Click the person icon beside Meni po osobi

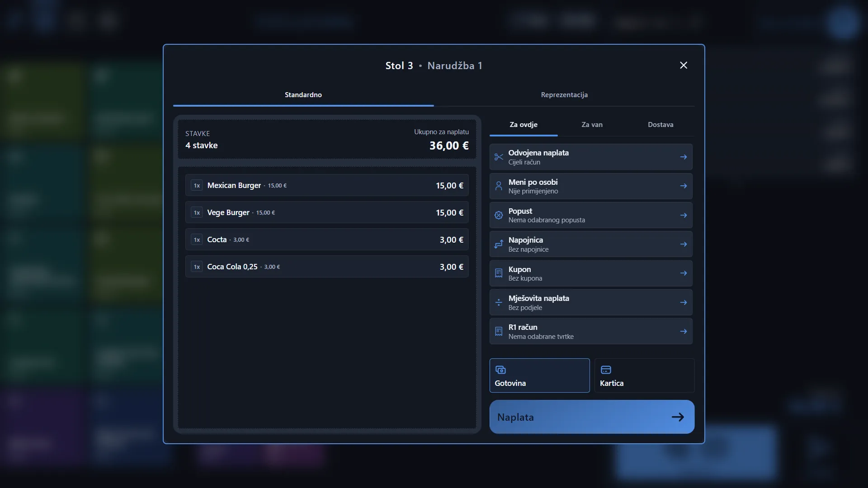tap(499, 186)
